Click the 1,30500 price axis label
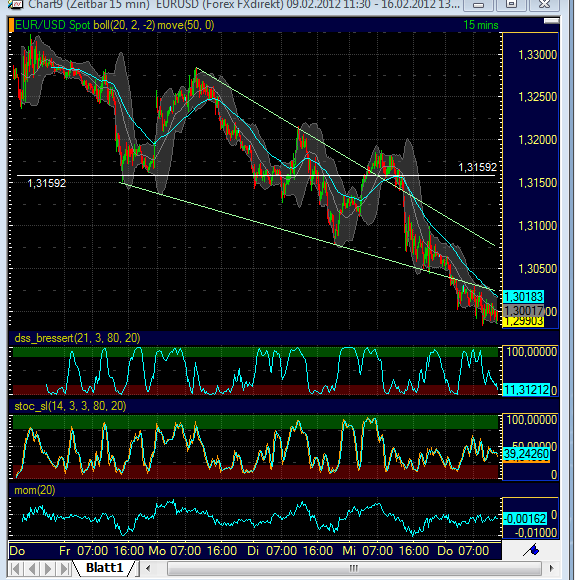This screenshot has height=580, width=575. click(x=537, y=269)
